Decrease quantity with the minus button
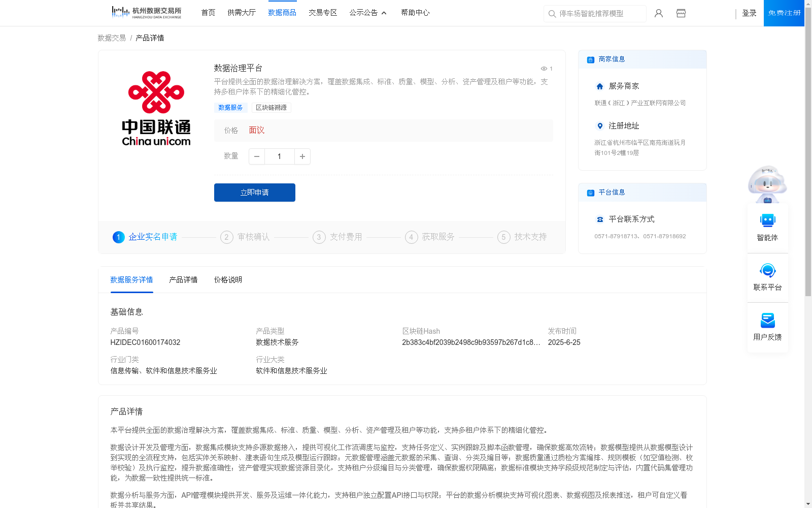This screenshot has width=812, height=508. click(x=257, y=156)
